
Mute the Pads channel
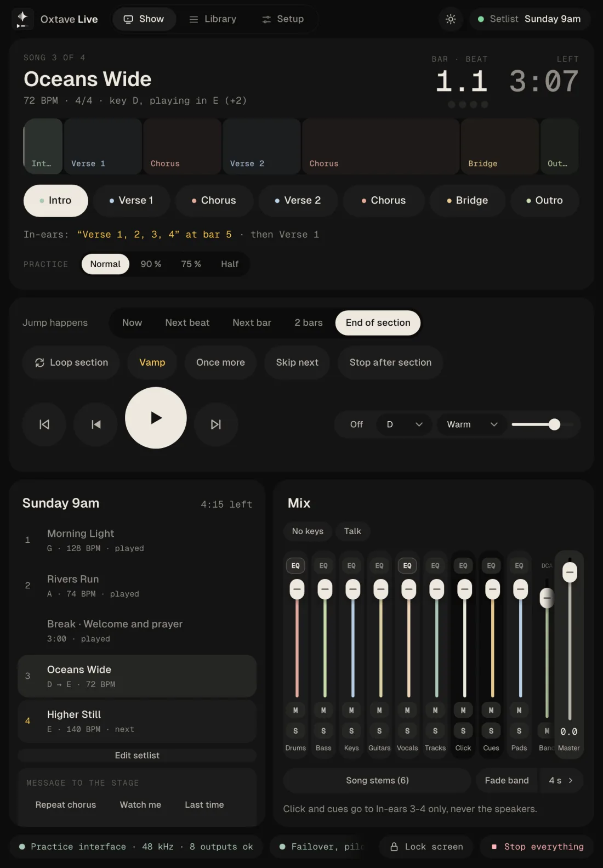coord(519,710)
